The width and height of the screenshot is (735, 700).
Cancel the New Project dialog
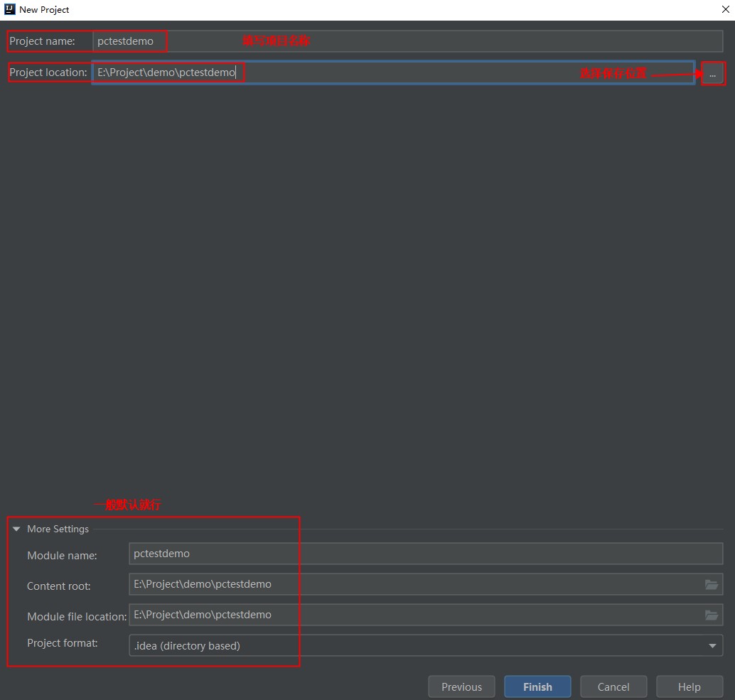[x=613, y=687]
